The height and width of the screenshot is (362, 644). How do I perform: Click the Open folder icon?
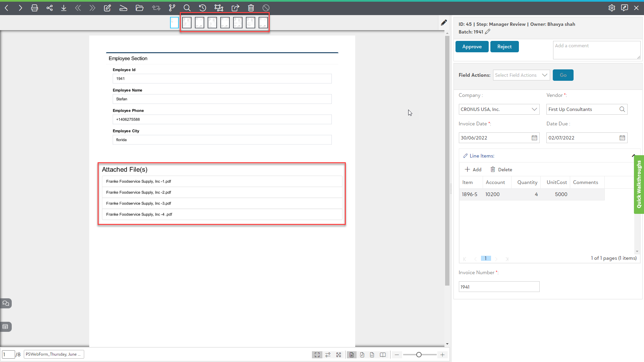pyautogui.click(x=140, y=8)
